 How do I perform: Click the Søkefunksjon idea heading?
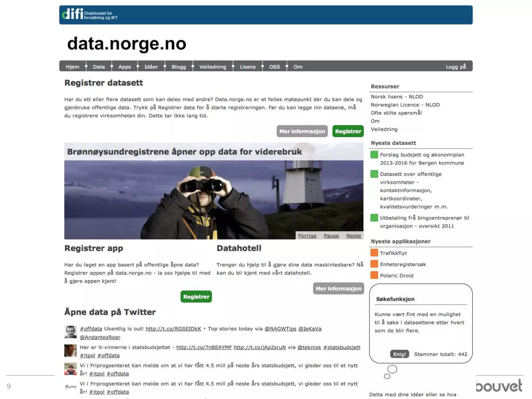pyautogui.click(x=395, y=299)
